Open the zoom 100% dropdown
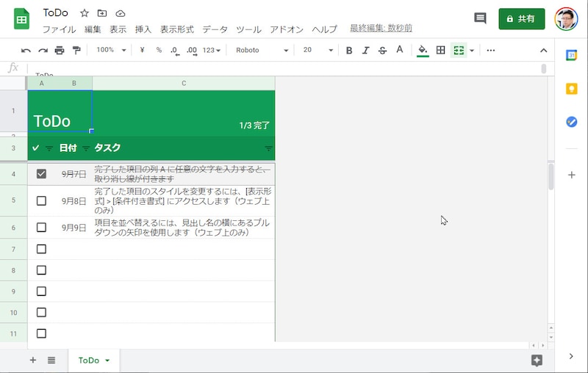588x373 pixels. [111, 50]
